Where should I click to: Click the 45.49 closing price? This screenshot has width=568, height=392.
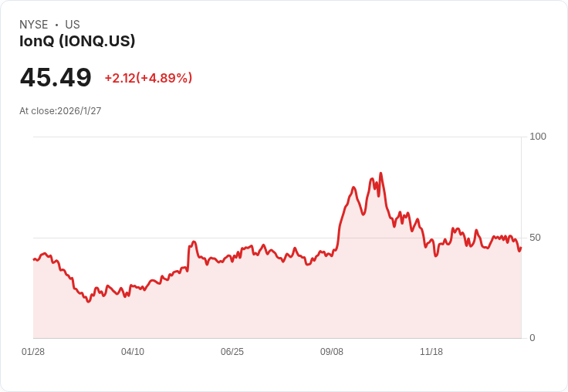(56, 78)
